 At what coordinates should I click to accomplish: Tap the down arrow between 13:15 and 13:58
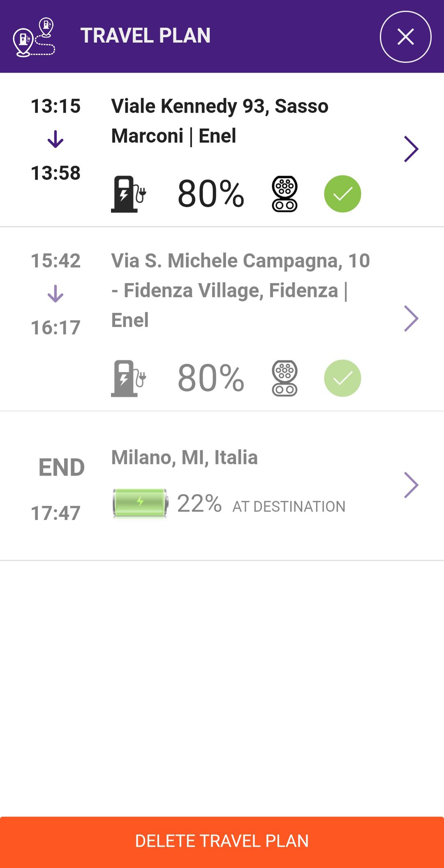pyautogui.click(x=55, y=139)
